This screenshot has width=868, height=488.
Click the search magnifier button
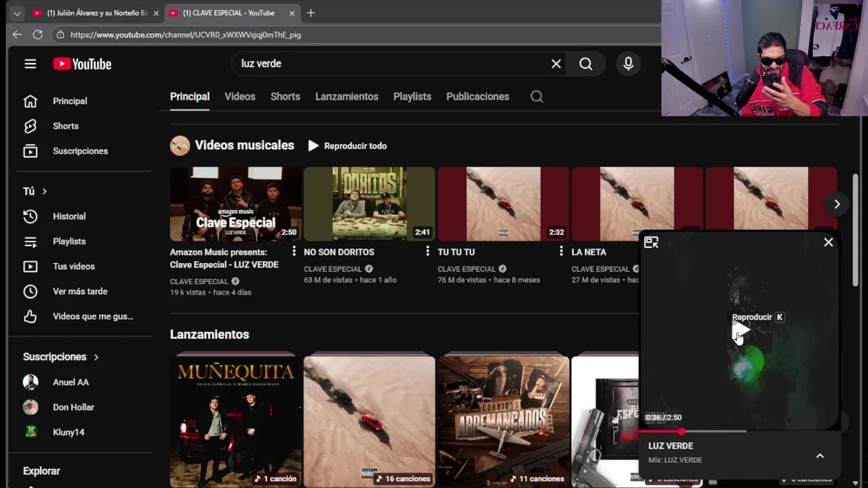(x=586, y=64)
